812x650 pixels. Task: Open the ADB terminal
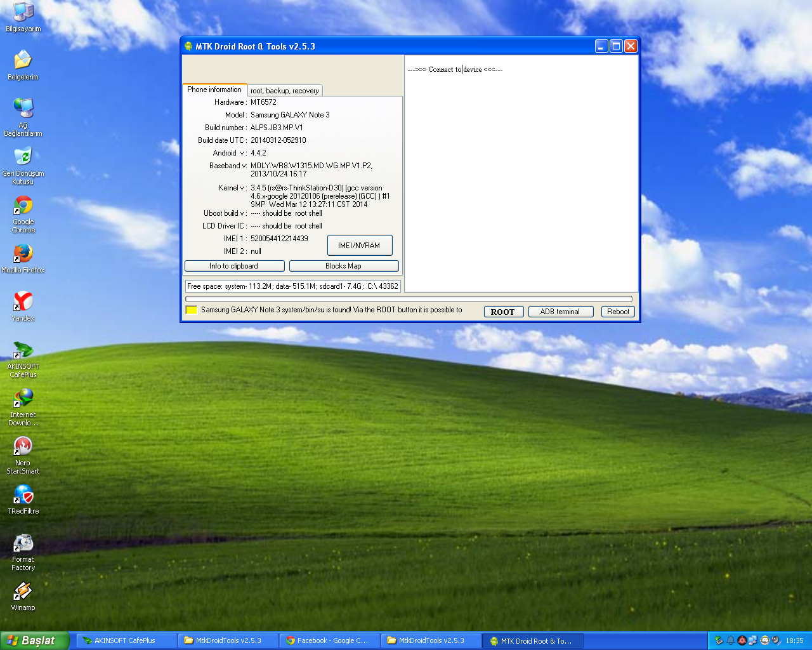point(560,312)
